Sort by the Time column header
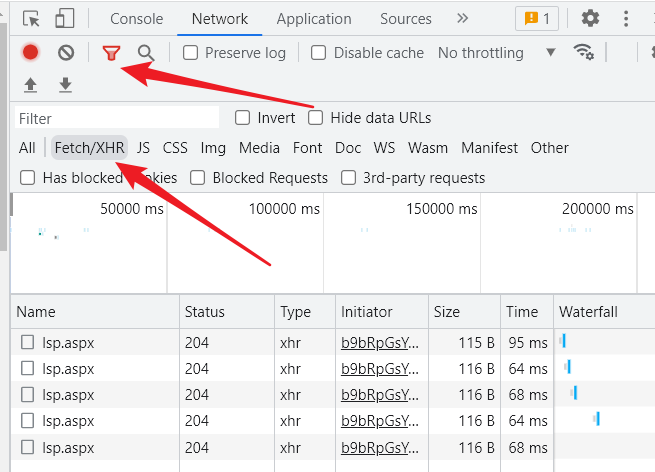The width and height of the screenshot is (655, 472). [x=527, y=312]
